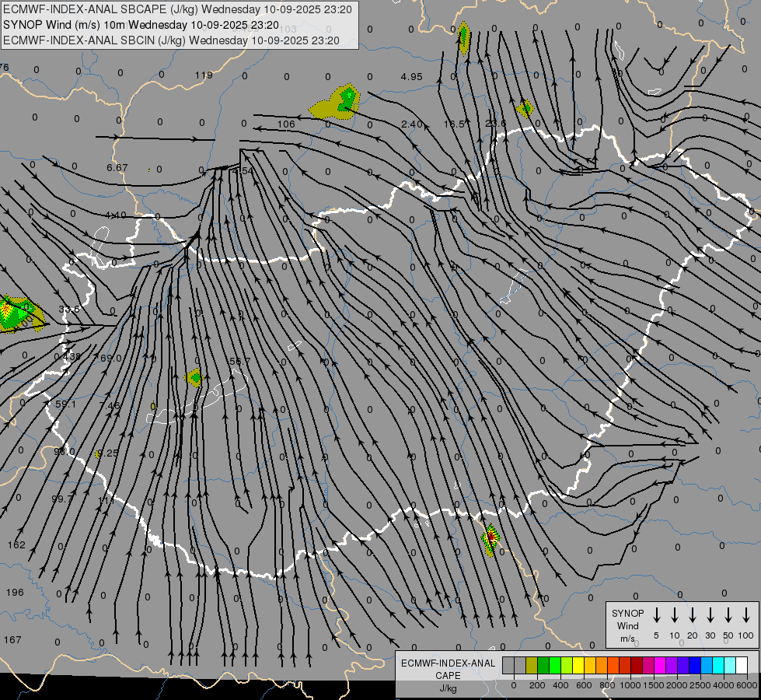Select the olive swatch in CAPE legend
This screenshot has height=700, width=761.
tap(532, 666)
